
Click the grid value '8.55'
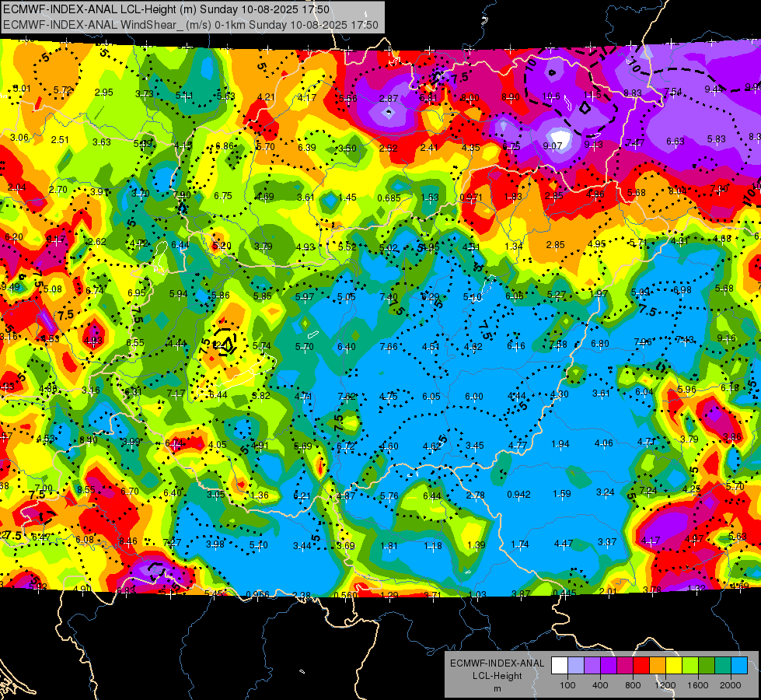point(86,490)
